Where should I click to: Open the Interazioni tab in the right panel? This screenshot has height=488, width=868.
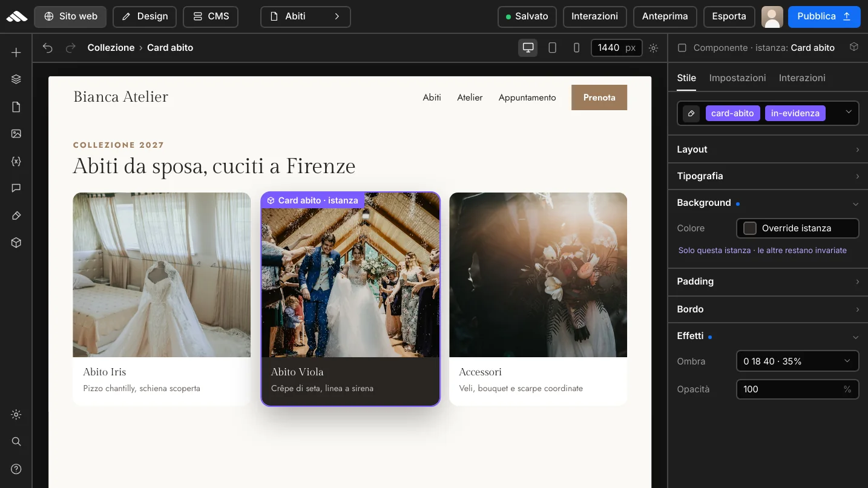[x=802, y=78]
